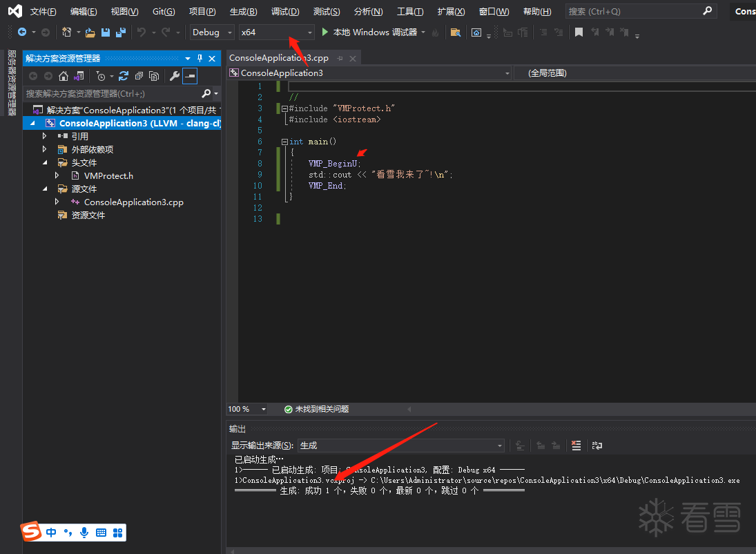The height and width of the screenshot is (554, 756).
Task: Click the Refresh icon in Solution Explorer
Action: click(x=124, y=76)
